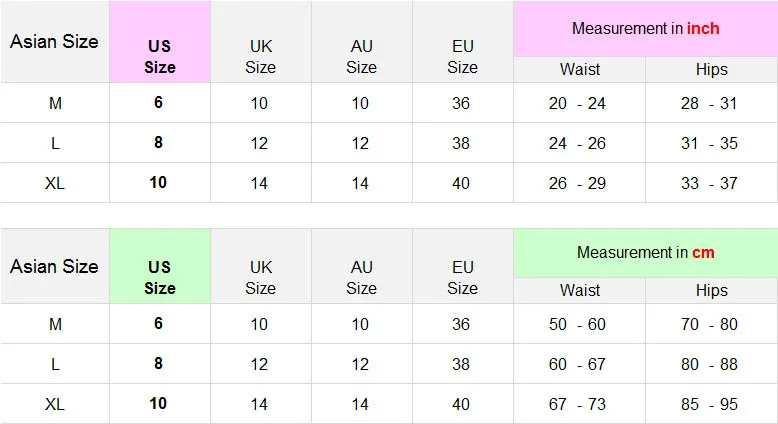The width and height of the screenshot is (778, 424).
Task: Select the waist range "26 - 29"
Action: pos(578,183)
